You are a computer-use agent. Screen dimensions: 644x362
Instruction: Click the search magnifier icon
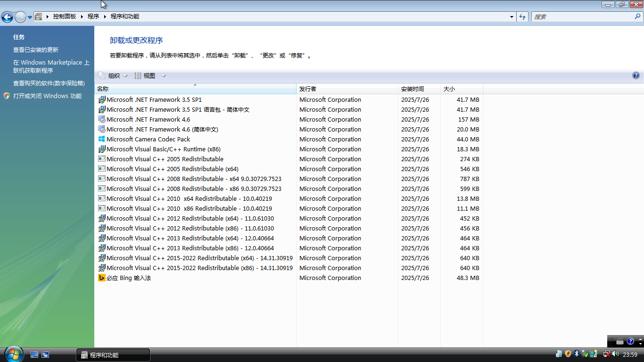click(x=638, y=16)
